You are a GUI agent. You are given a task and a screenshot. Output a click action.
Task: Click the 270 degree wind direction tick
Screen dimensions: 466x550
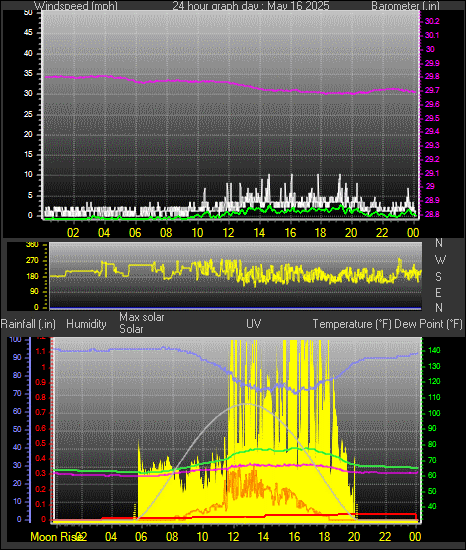click(x=32, y=261)
